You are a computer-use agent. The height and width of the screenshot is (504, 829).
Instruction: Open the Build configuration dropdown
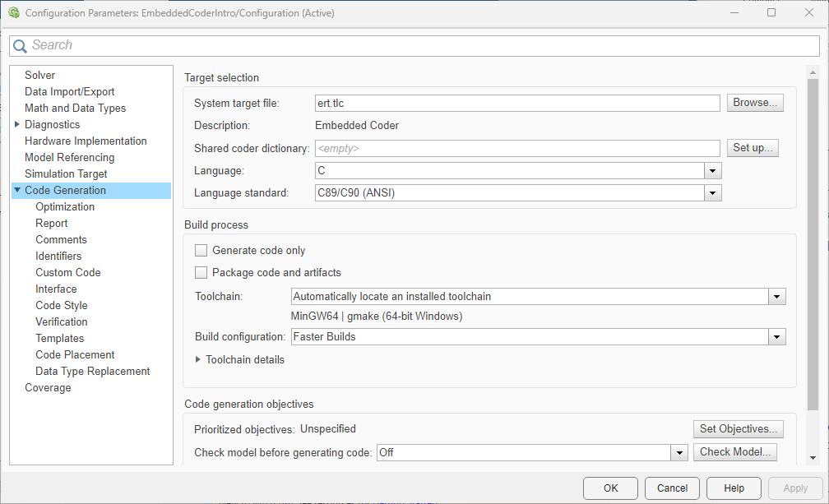point(776,336)
